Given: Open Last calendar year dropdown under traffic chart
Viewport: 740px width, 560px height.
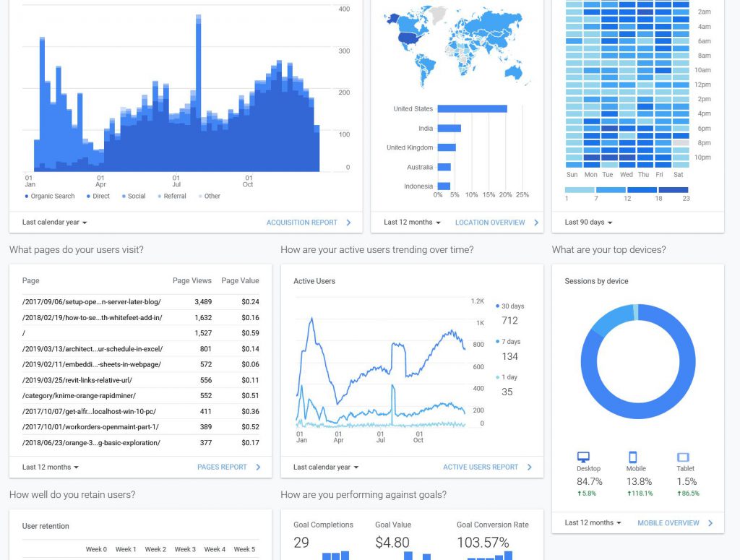Looking at the screenshot, I should [54, 223].
